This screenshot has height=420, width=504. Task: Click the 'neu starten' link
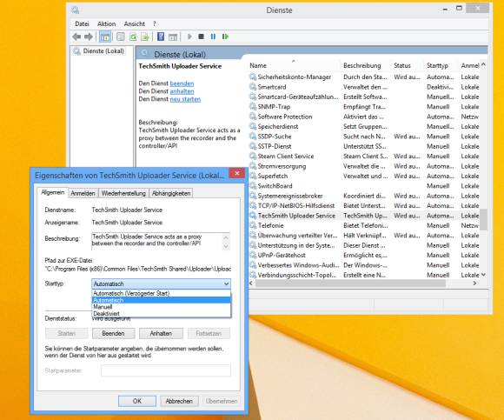click(x=185, y=99)
